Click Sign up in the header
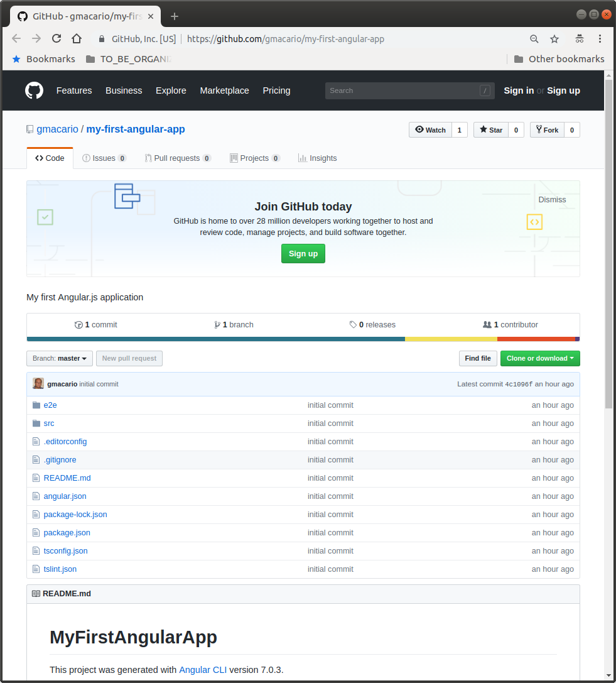Viewport: 616px width, 683px height. click(563, 90)
